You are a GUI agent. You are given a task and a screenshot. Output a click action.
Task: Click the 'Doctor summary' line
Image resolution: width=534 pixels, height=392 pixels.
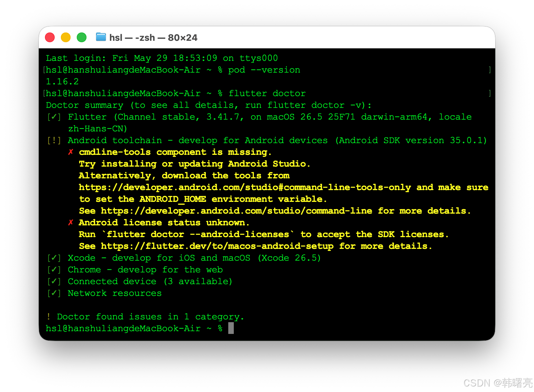click(209, 105)
